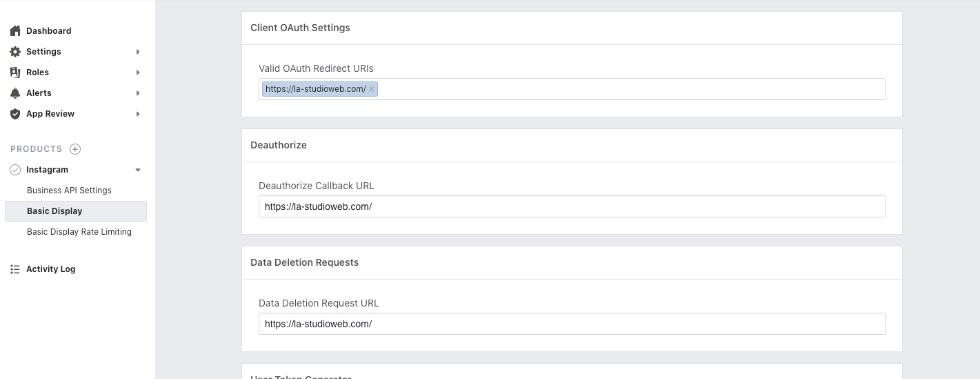
Task: Open Basic Display Rate Limiting
Action: (x=79, y=232)
